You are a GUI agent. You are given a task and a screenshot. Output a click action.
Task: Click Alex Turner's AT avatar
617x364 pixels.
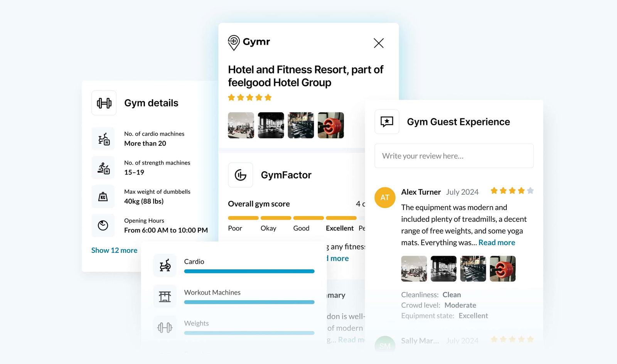coord(385,197)
